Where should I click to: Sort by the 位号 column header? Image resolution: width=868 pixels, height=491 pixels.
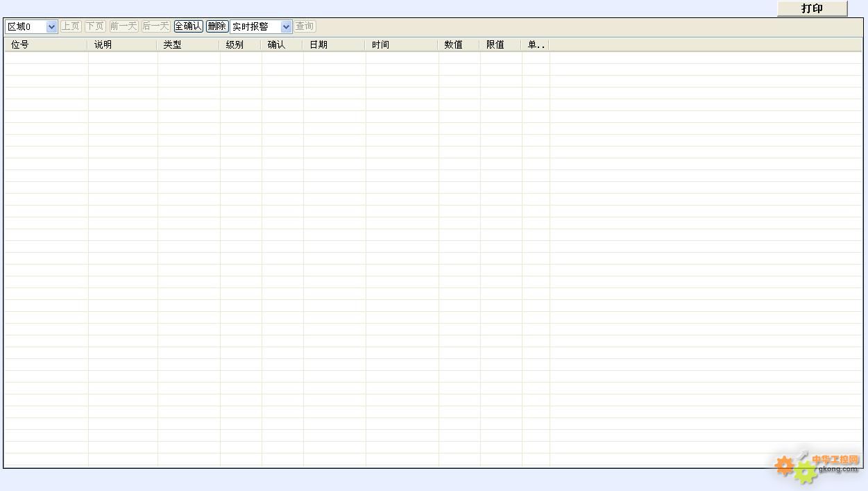point(46,44)
